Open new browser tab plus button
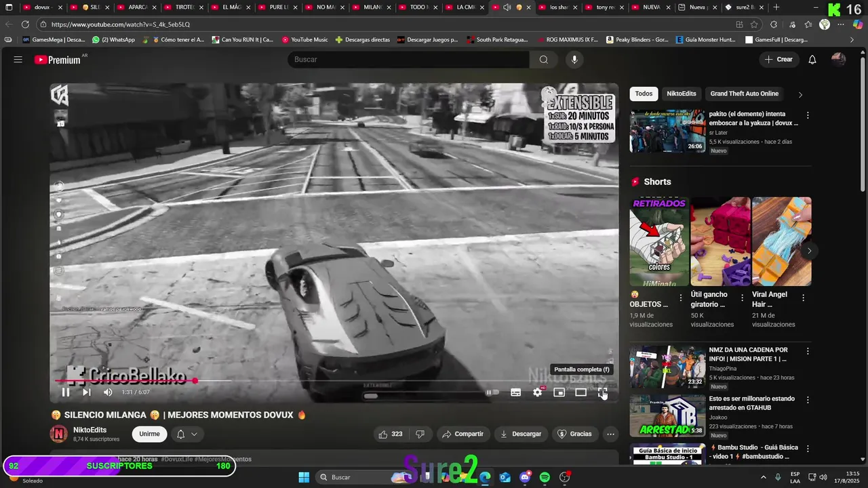Viewport: 868px width, 488px height. click(776, 7)
